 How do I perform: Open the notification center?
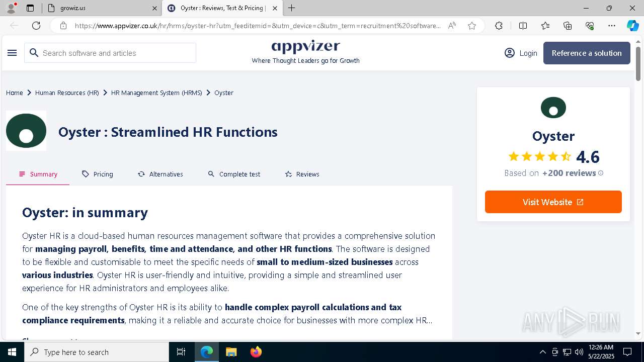(627, 352)
